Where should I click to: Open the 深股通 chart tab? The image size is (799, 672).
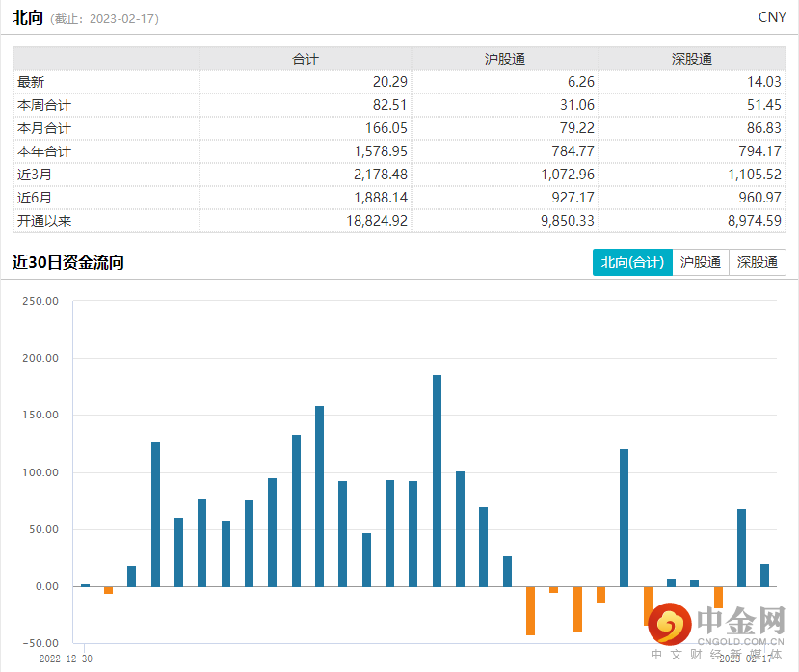[758, 262]
